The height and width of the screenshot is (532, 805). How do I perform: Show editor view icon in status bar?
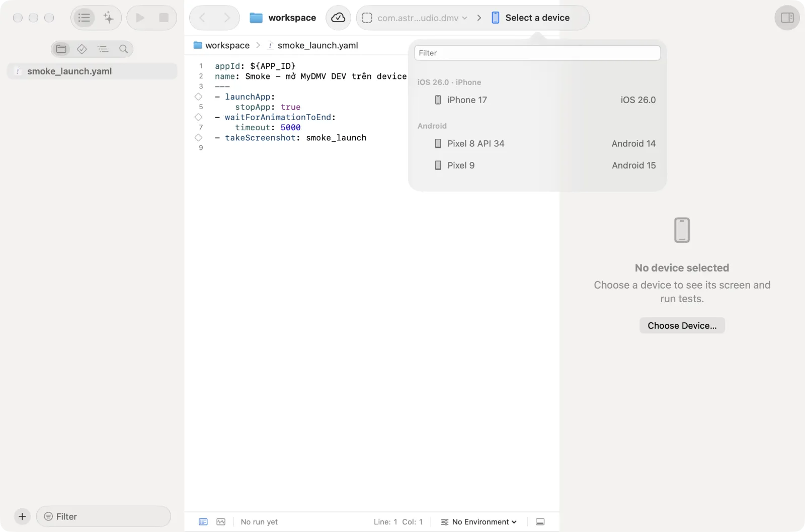click(x=203, y=522)
